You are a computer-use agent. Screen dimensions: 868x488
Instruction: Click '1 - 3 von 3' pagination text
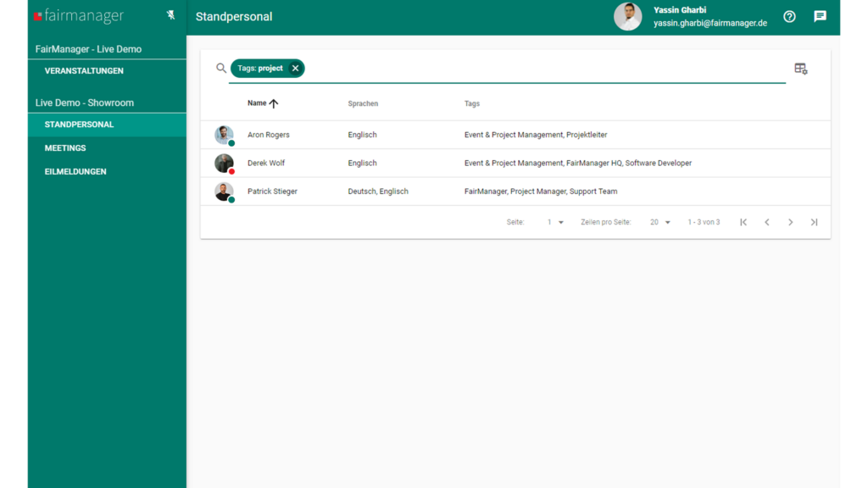pyautogui.click(x=704, y=222)
